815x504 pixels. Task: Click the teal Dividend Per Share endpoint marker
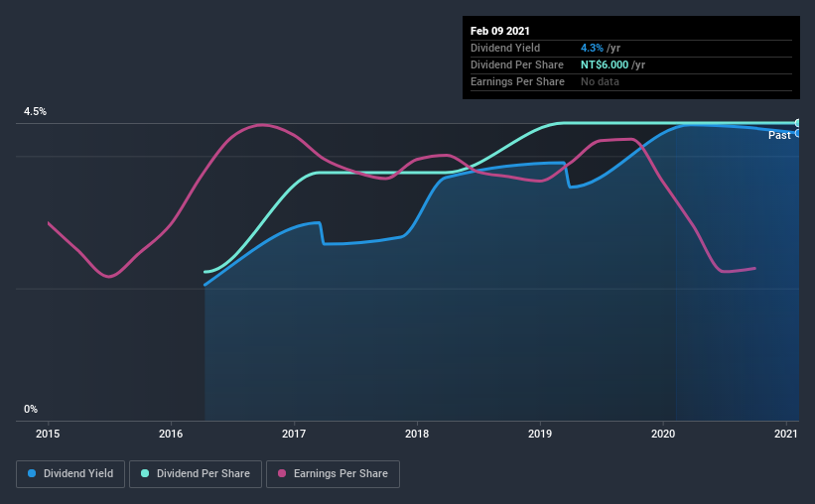click(x=797, y=123)
